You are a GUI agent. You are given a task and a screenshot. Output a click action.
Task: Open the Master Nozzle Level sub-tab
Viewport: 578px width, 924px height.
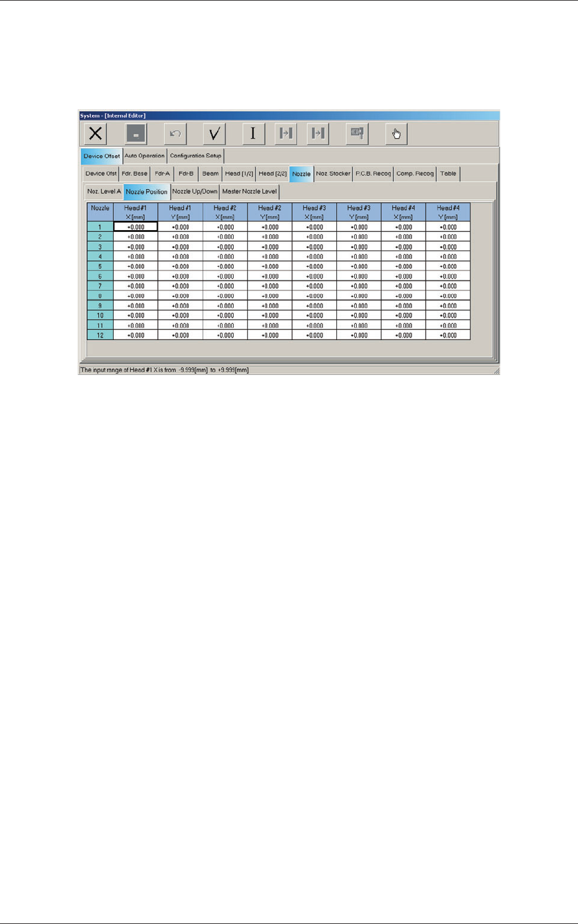pyautogui.click(x=250, y=192)
